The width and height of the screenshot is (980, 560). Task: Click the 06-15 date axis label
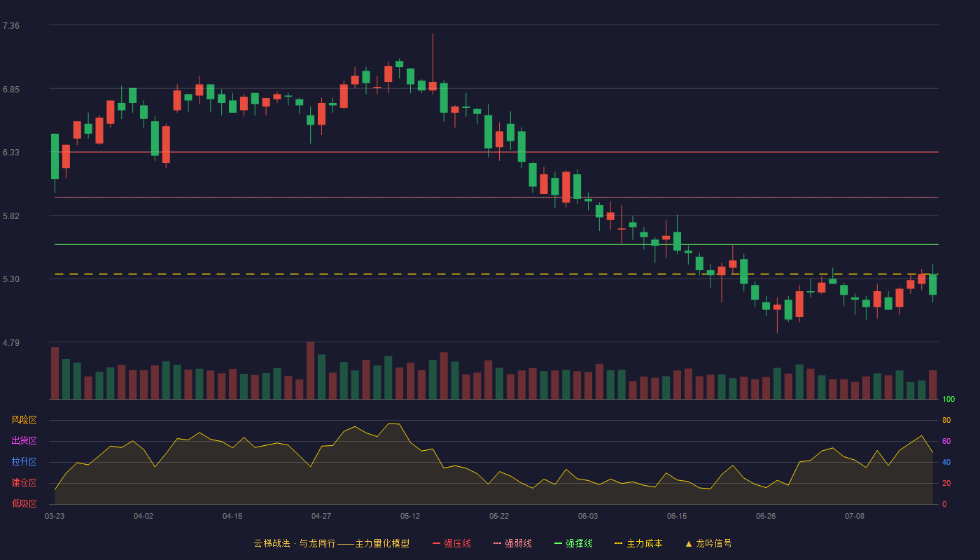click(x=677, y=516)
